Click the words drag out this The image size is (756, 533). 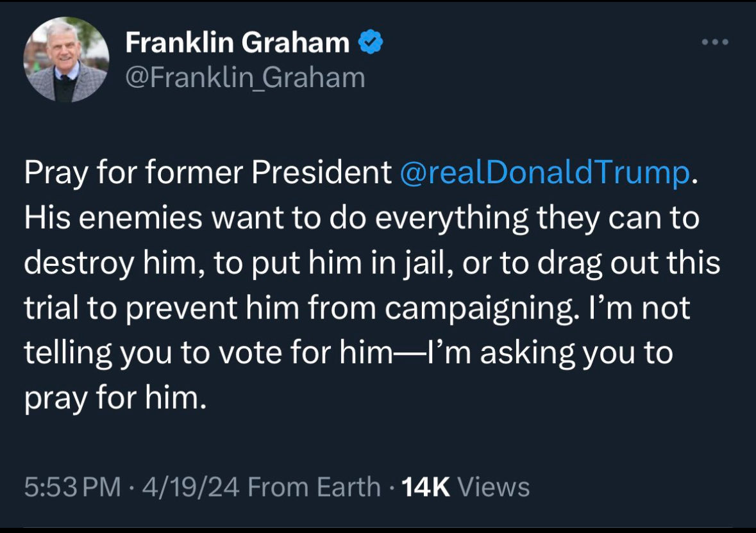coord(628,263)
